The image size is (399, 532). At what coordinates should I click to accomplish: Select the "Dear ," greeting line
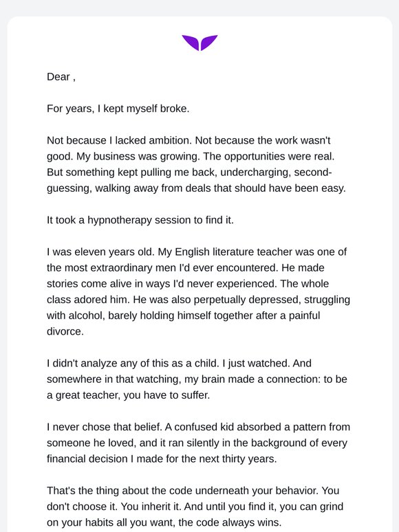point(61,77)
